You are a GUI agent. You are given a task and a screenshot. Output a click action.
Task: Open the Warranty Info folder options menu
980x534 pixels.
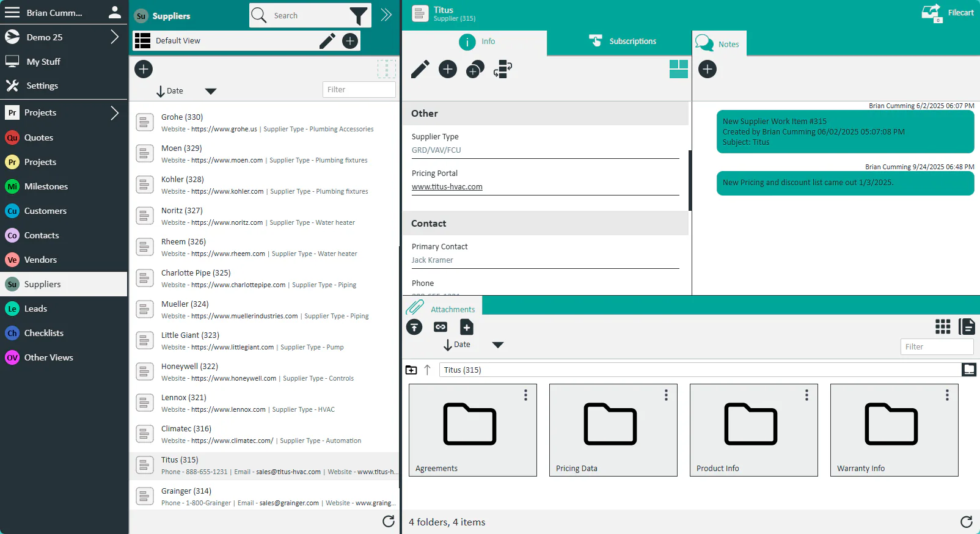coord(947,395)
